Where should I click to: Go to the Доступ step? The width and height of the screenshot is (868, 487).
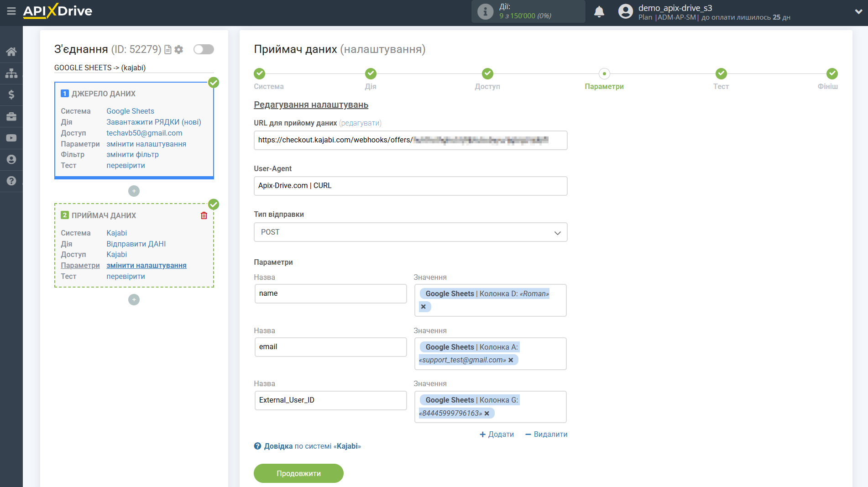487,74
